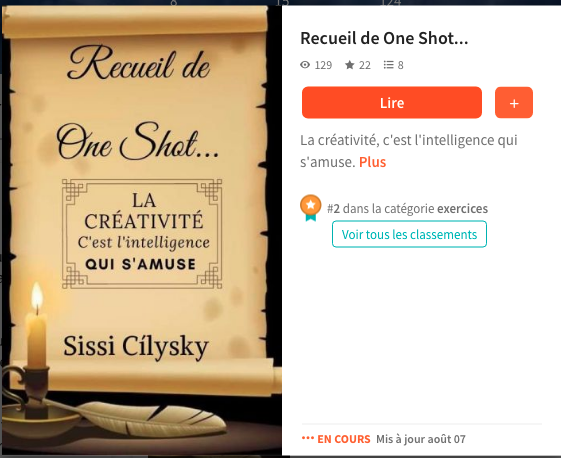
Task: Open the exercices category link
Action: click(x=462, y=209)
